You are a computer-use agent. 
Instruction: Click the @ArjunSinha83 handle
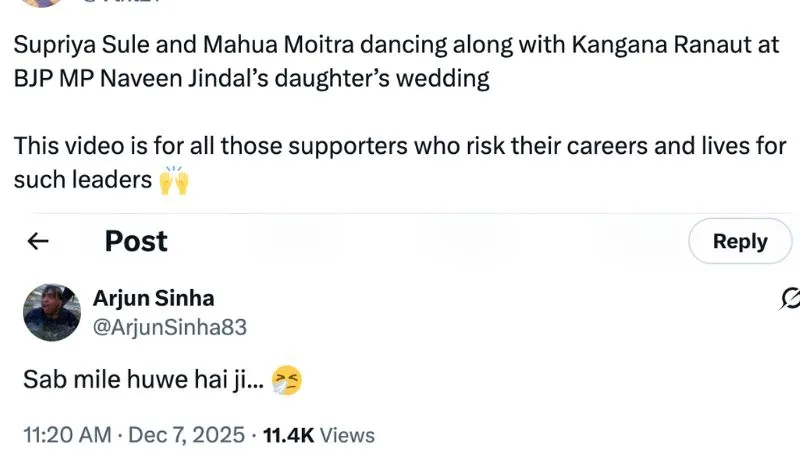click(169, 327)
